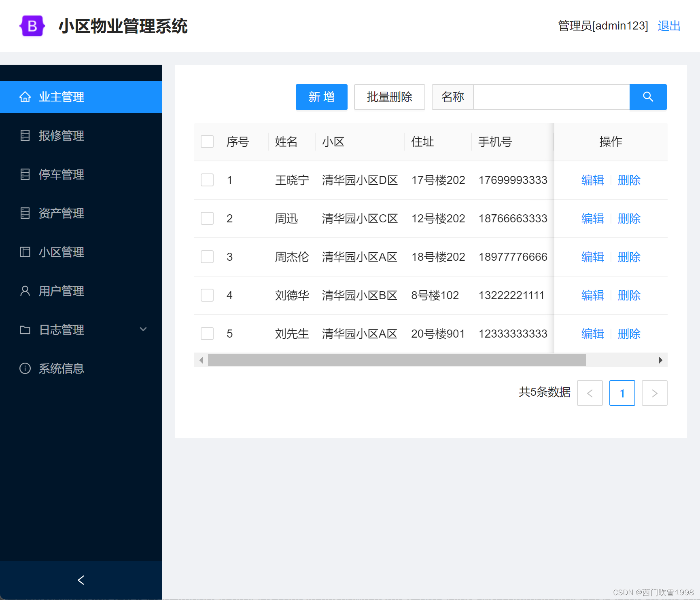This screenshot has height=600, width=700.
Task: Open the 停车管理 menu item
Action: click(81, 174)
